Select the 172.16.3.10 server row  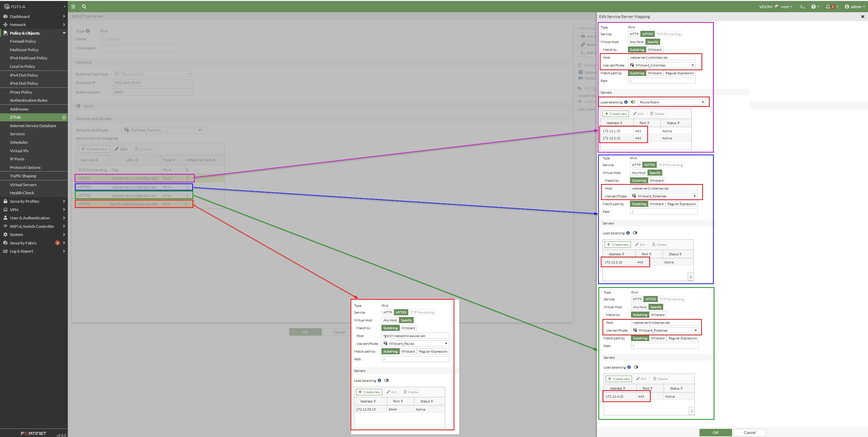[x=646, y=138]
